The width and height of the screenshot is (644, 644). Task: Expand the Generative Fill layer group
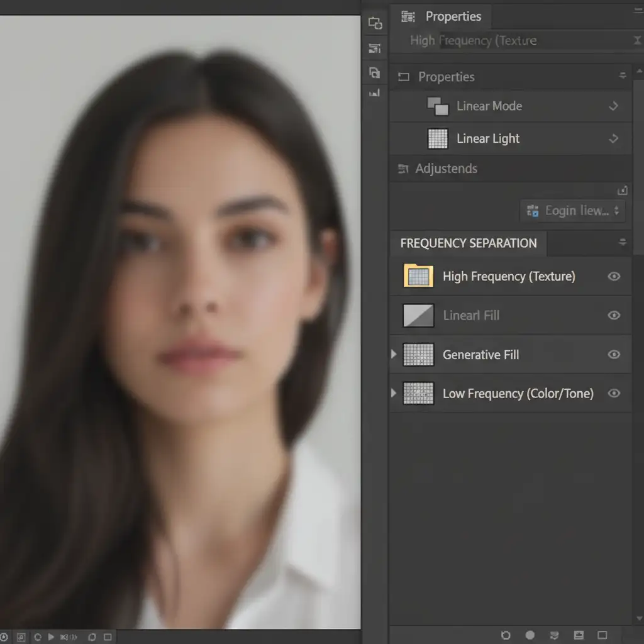point(394,355)
